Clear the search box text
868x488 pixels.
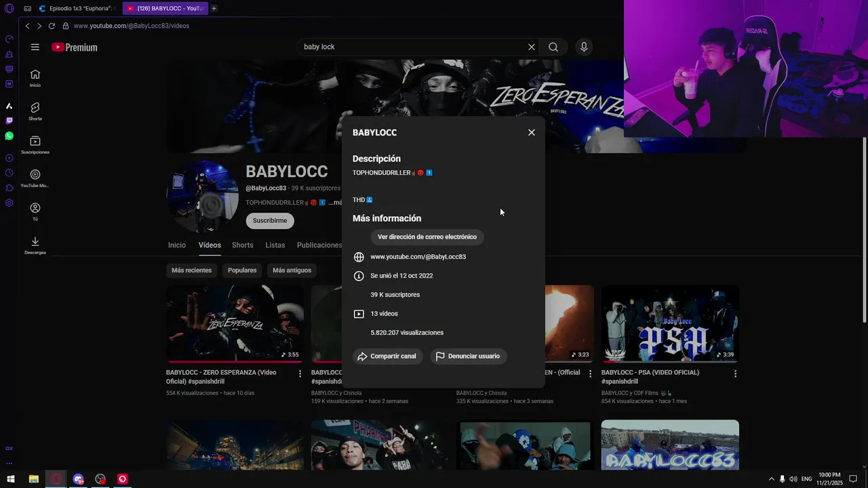click(x=532, y=47)
